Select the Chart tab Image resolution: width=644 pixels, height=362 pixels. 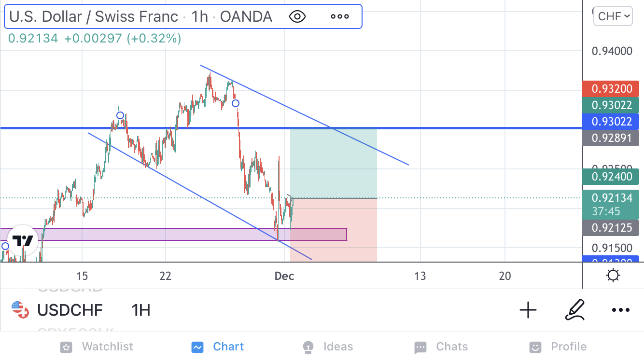click(218, 347)
